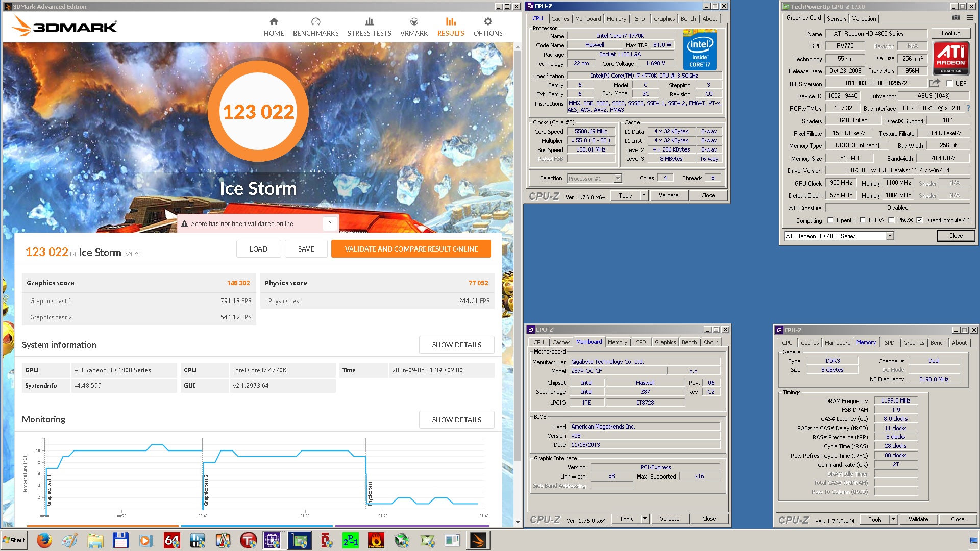Open the media player taskbar icon
The height and width of the screenshot is (551, 980).
click(x=146, y=540)
